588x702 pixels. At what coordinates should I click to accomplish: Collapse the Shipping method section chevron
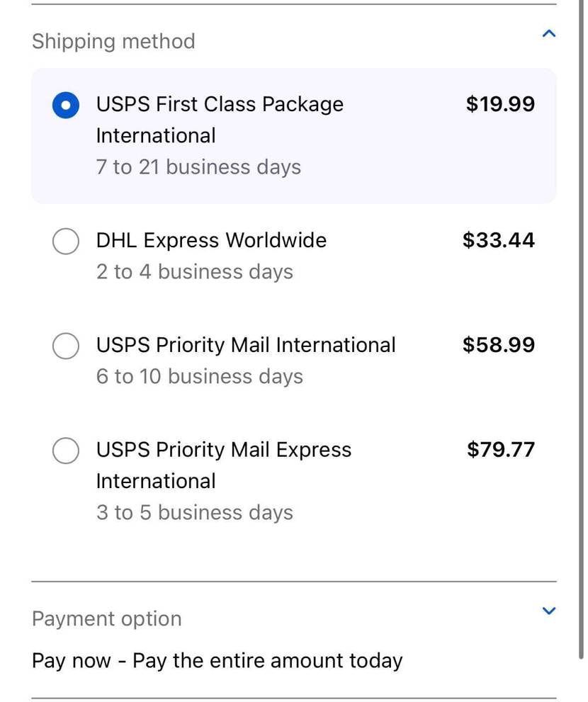pos(548,34)
